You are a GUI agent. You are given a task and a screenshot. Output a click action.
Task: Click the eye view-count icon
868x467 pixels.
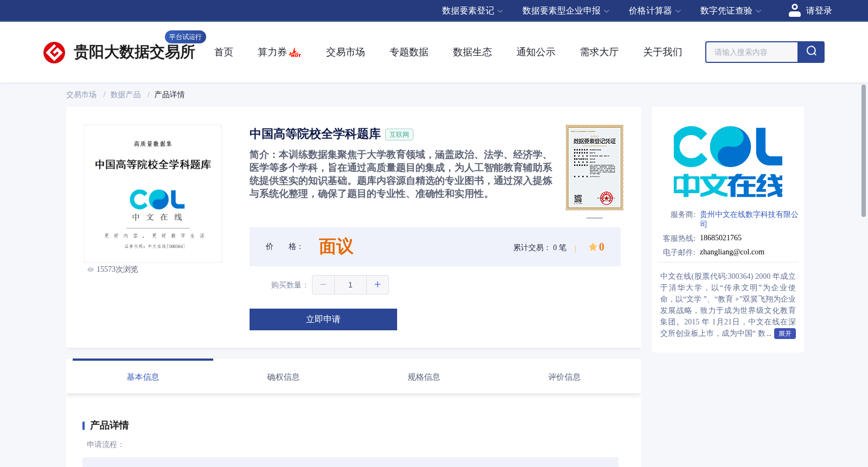tap(91, 270)
